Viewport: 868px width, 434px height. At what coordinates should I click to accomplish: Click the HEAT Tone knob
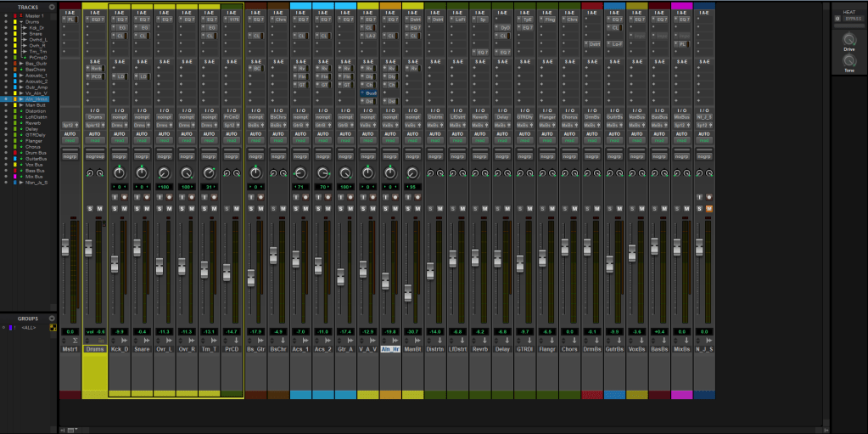848,60
